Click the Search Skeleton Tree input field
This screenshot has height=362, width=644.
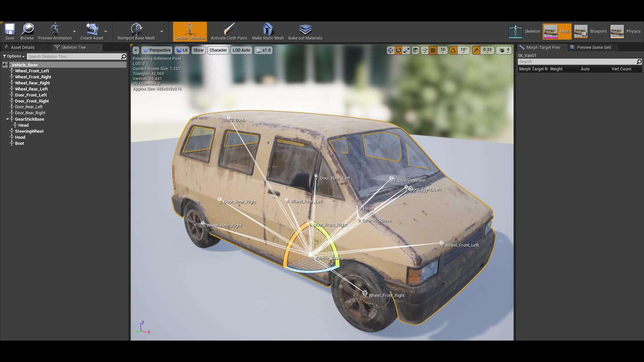click(74, 57)
